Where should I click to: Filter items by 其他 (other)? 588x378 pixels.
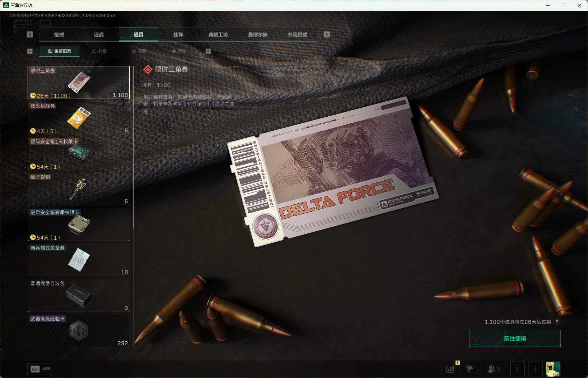(x=179, y=51)
